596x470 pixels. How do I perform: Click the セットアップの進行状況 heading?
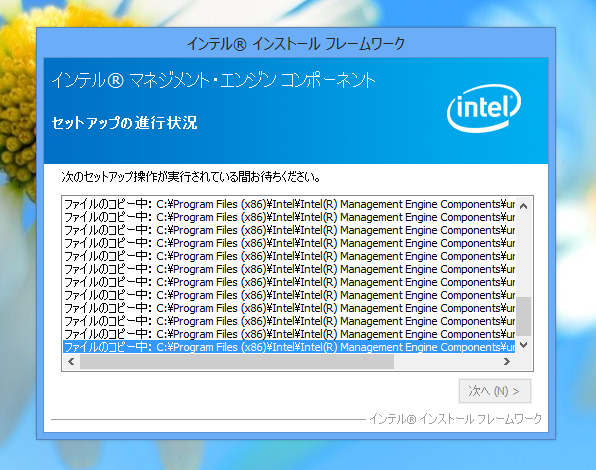coord(125,123)
